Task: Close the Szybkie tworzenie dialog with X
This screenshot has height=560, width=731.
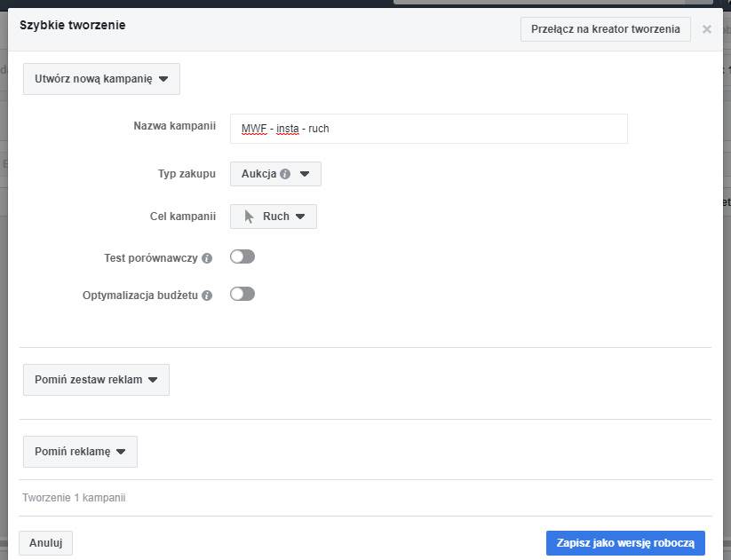Action: (x=707, y=29)
